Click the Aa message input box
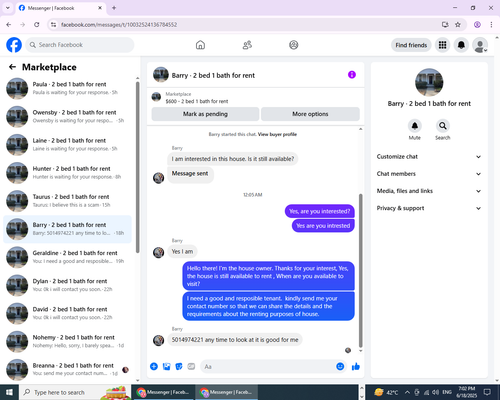 [268, 367]
